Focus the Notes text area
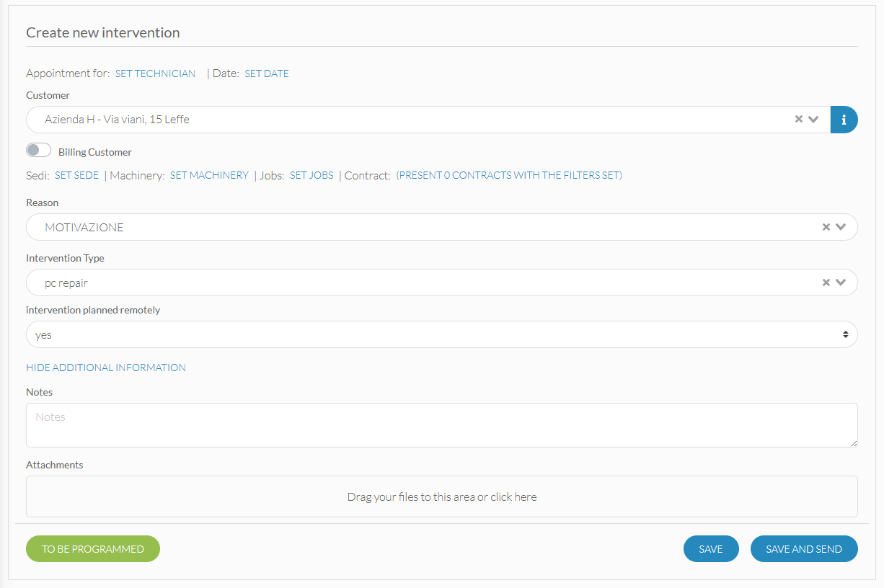Screen dimensions: 884x588 (x=442, y=425)
